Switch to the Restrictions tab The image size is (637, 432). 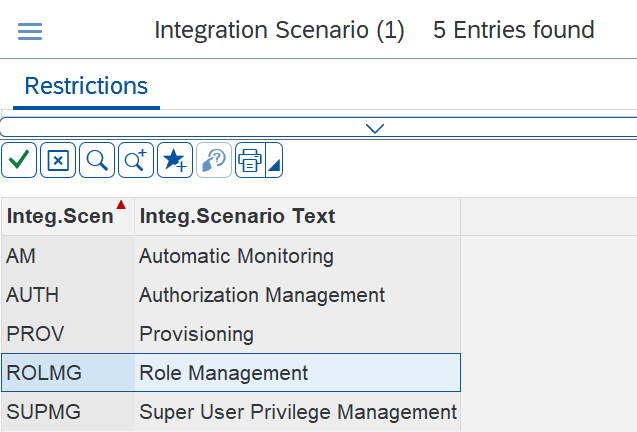(x=86, y=86)
